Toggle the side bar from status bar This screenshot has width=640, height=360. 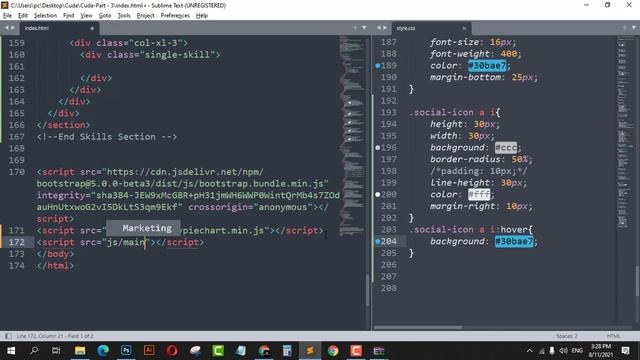(x=8, y=336)
